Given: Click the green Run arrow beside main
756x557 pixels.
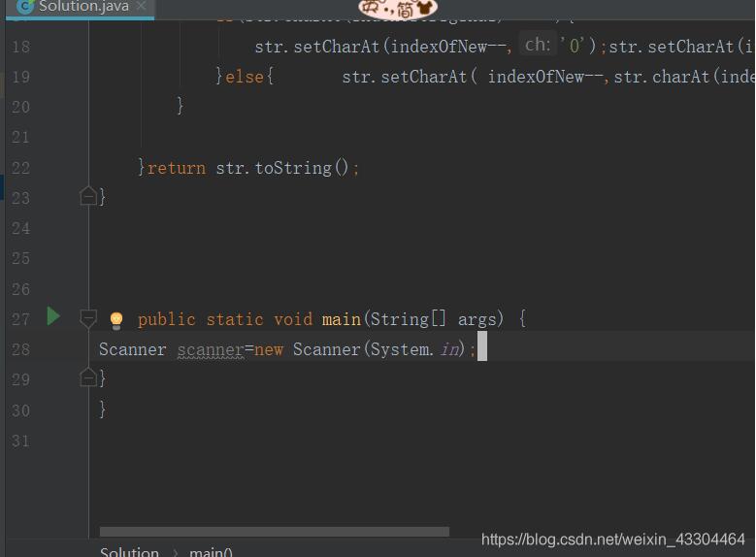Looking at the screenshot, I should click(53, 316).
